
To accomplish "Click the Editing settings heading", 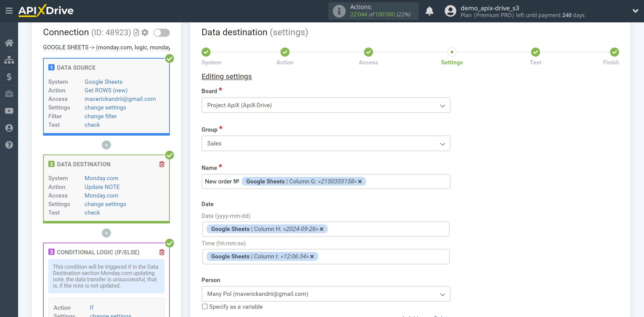I will (x=226, y=76).
